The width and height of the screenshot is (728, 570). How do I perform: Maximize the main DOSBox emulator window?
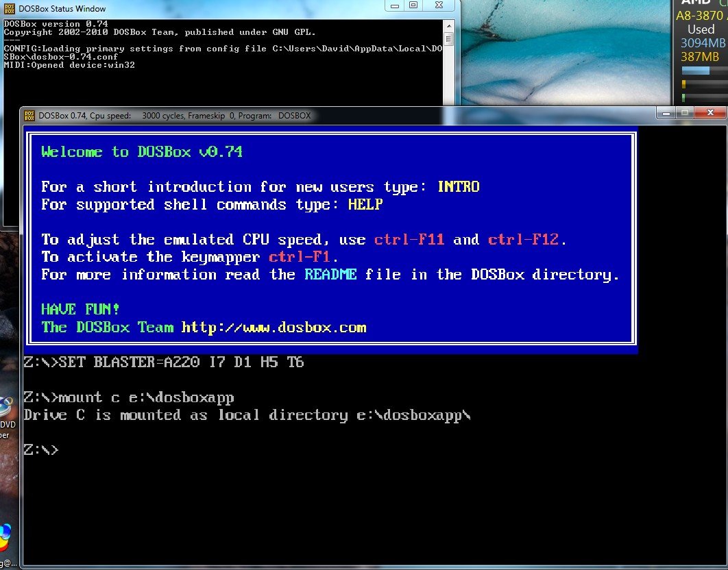click(x=683, y=113)
